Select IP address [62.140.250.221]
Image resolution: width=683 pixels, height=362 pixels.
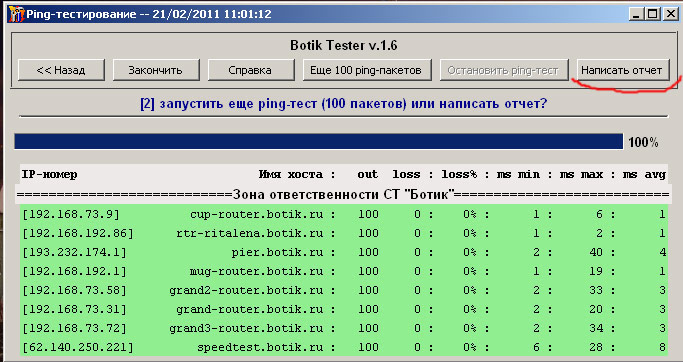point(78,347)
